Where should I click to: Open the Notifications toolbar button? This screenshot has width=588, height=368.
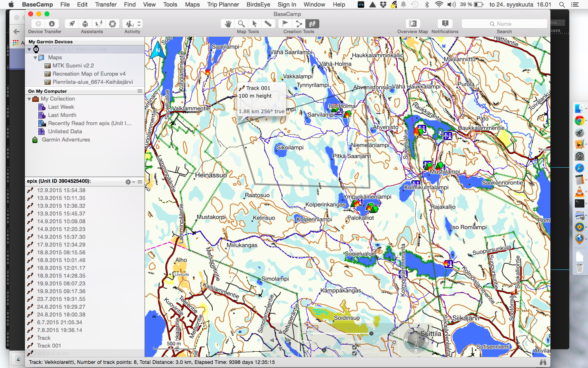(445, 24)
